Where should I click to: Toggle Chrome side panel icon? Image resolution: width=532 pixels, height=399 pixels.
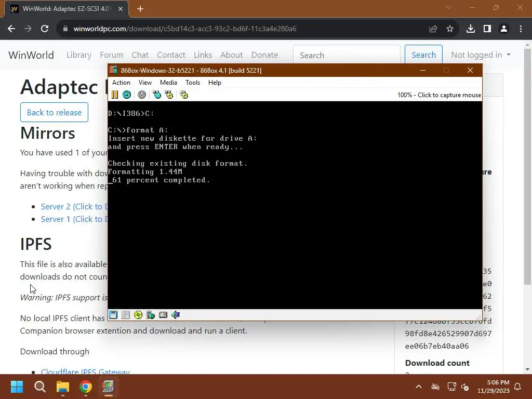coord(487,29)
